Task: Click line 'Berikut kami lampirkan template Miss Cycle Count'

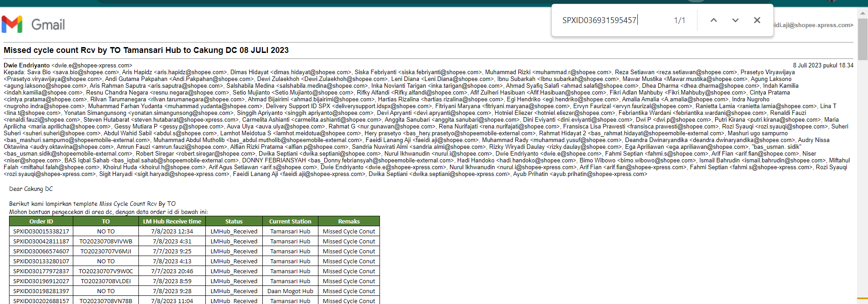Action: 92,204
